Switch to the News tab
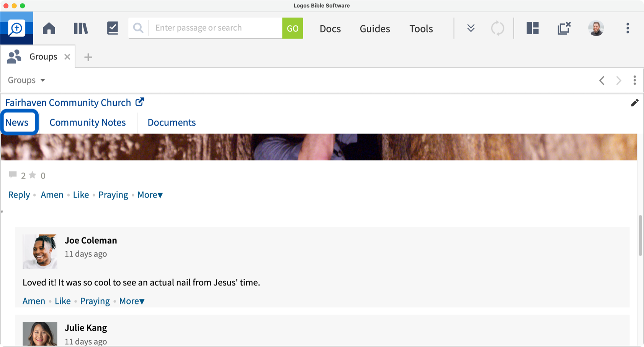644x347 pixels. point(17,122)
